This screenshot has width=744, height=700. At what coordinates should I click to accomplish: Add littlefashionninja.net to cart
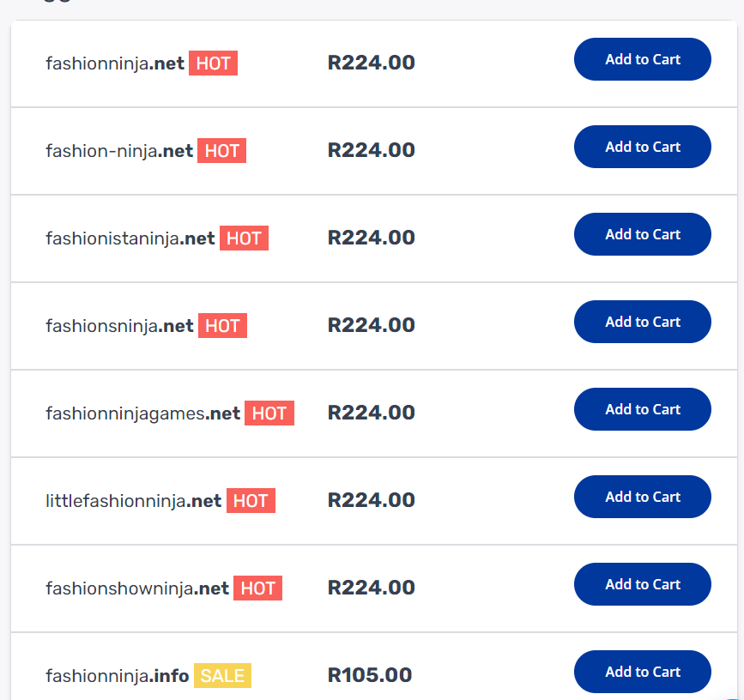tap(642, 497)
